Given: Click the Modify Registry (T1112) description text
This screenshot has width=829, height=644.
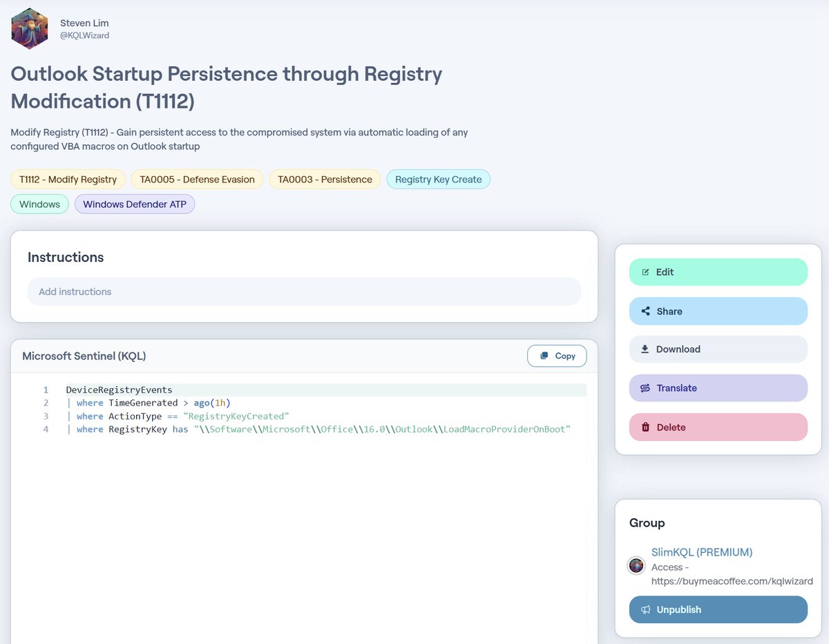Looking at the screenshot, I should point(239,139).
